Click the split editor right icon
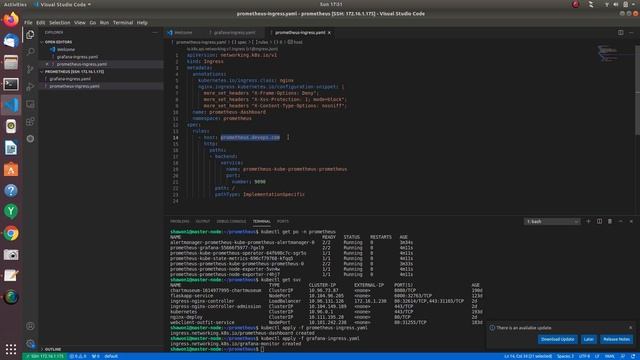 pos(620,33)
